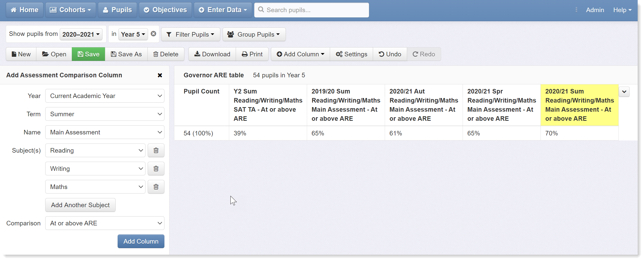The image size is (644, 261).
Task: Click the Search pupils field
Action: coord(311,10)
